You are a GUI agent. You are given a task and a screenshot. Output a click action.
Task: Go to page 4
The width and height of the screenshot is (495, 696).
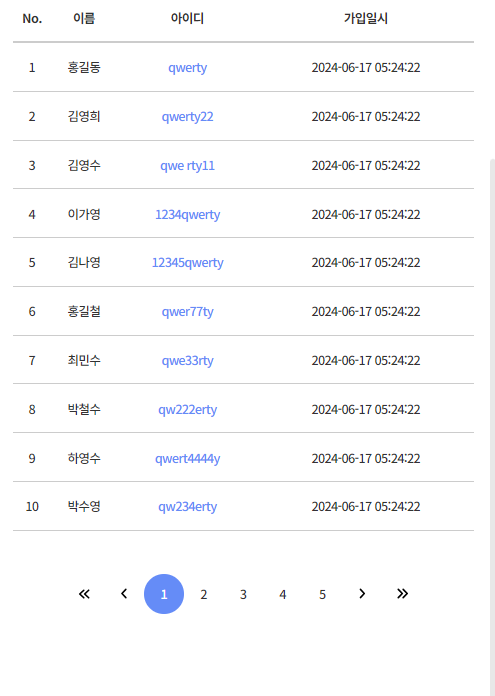pyautogui.click(x=283, y=594)
